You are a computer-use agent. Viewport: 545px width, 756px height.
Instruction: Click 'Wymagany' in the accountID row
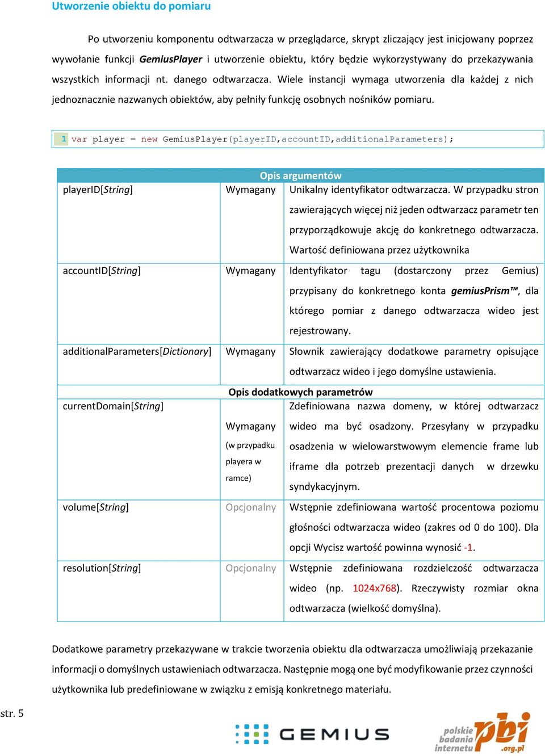tap(250, 271)
